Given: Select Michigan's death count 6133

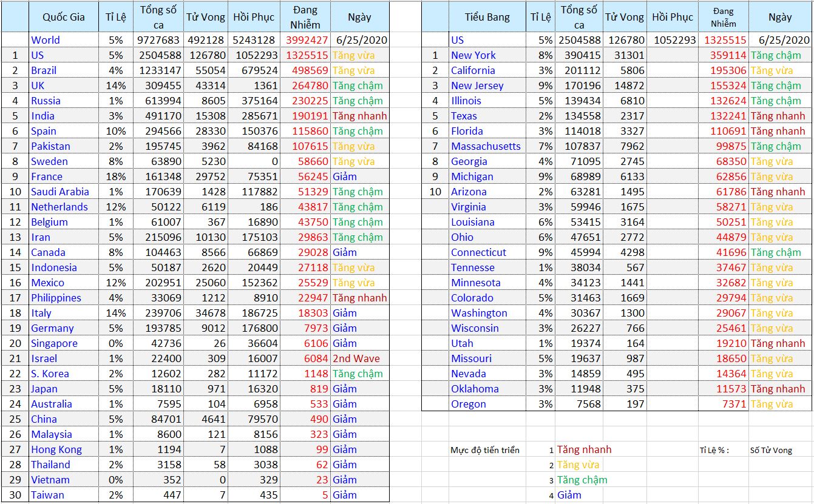Looking at the screenshot, I should [x=625, y=176].
